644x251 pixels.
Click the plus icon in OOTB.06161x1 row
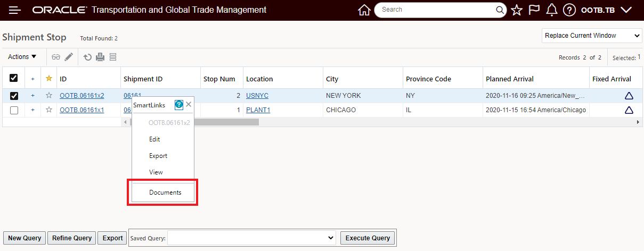pyautogui.click(x=32, y=110)
